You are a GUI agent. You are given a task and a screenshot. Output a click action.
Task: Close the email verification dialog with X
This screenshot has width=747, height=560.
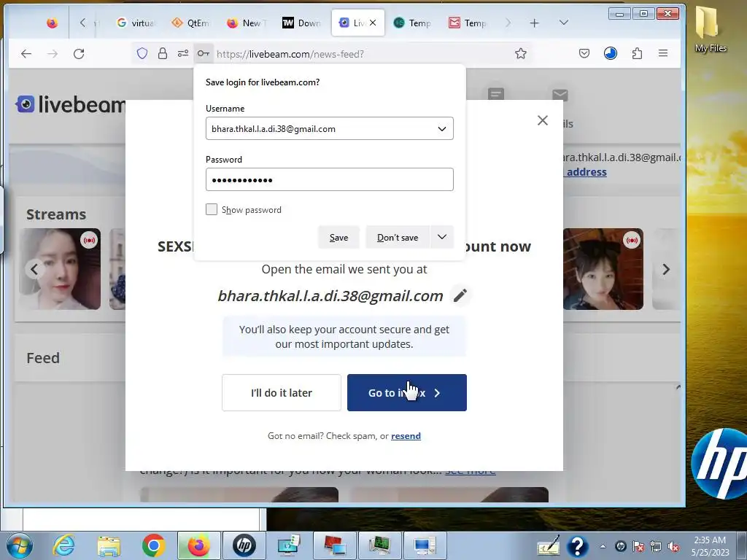click(x=543, y=120)
